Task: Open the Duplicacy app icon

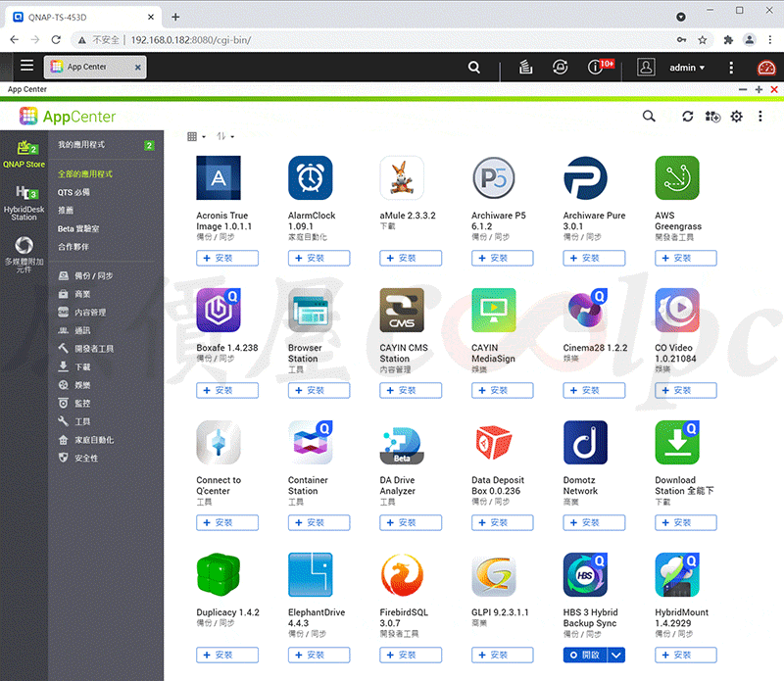Action: coord(219,574)
